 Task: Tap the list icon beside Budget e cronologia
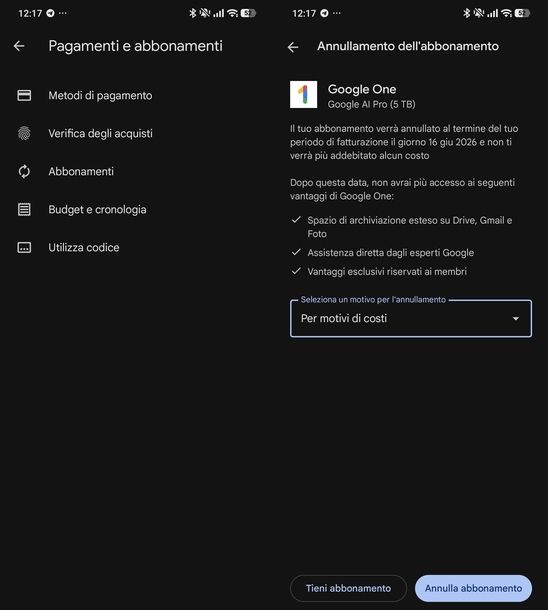coord(24,209)
